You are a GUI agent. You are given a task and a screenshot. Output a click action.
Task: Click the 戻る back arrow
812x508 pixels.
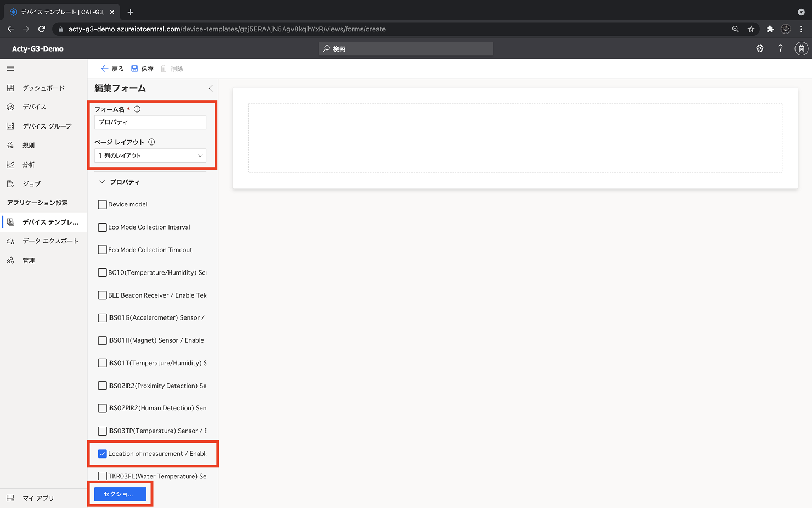click(x=105, y=69)
